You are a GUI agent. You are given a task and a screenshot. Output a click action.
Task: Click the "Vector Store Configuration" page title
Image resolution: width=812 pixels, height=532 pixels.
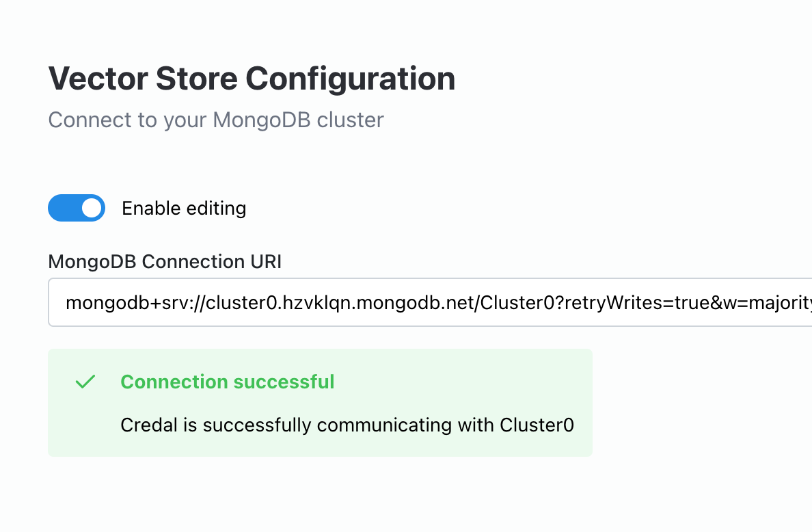(252, 79)
